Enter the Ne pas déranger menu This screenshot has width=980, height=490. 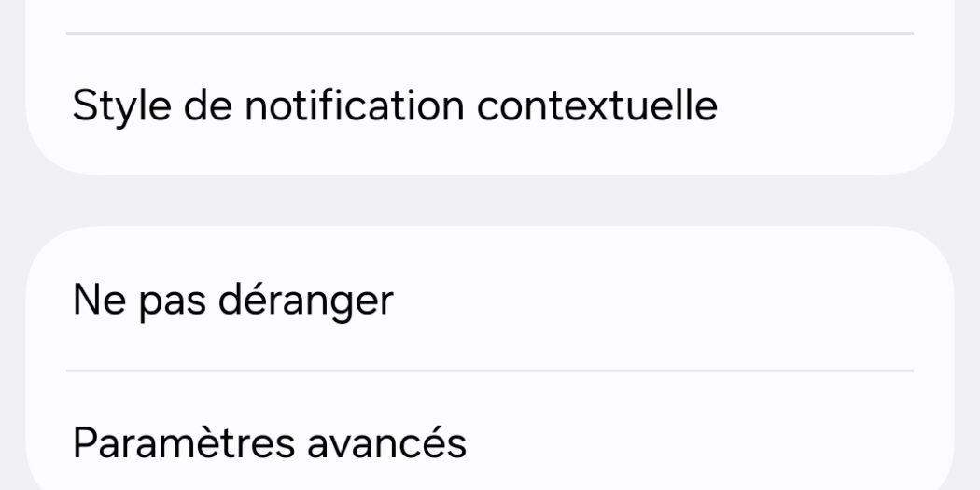tap(233, 301)
